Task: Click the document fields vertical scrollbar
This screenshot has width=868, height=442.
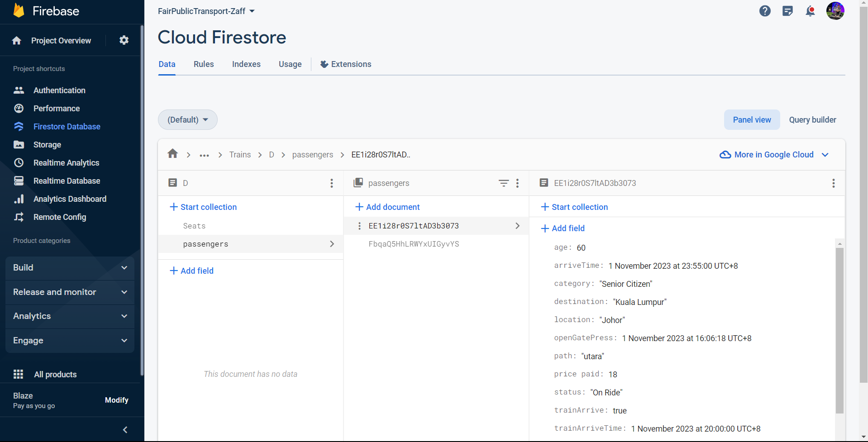Action: pos(839,330)
